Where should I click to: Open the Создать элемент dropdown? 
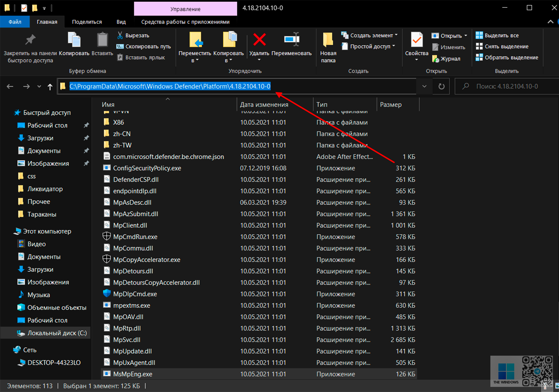[x=396, y=35]
